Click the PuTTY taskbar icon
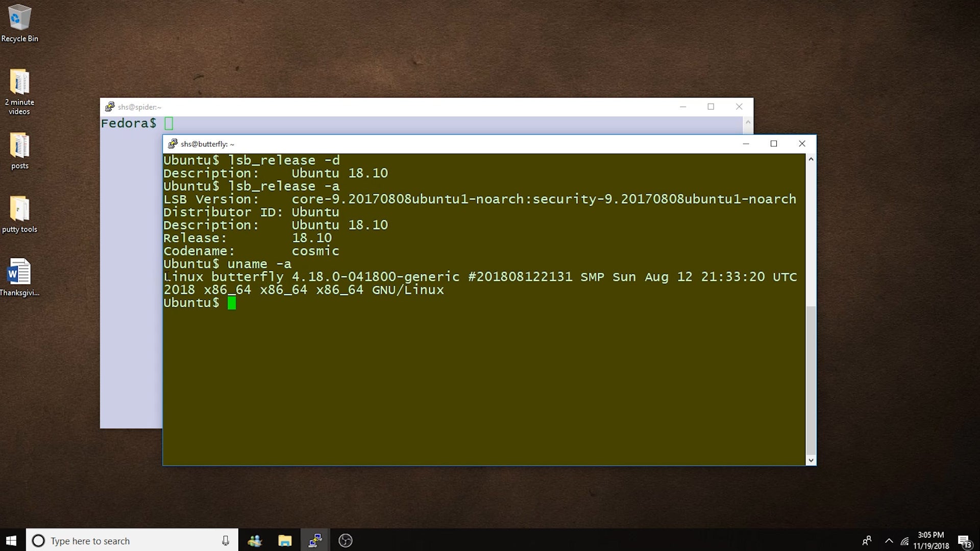 (315, 541)
